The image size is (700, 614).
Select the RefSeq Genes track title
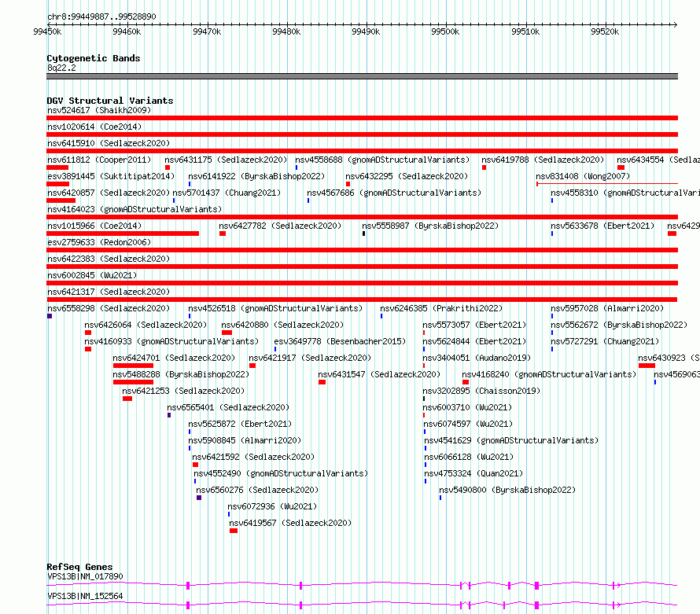tap(79, 567)
